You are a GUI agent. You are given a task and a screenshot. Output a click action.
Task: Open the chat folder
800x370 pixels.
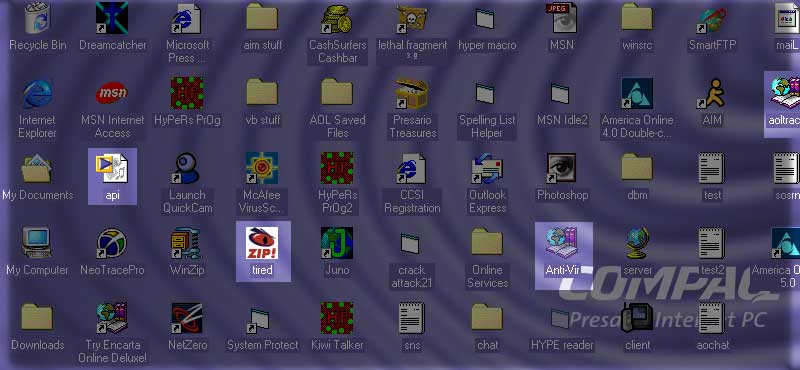(487, 317)
